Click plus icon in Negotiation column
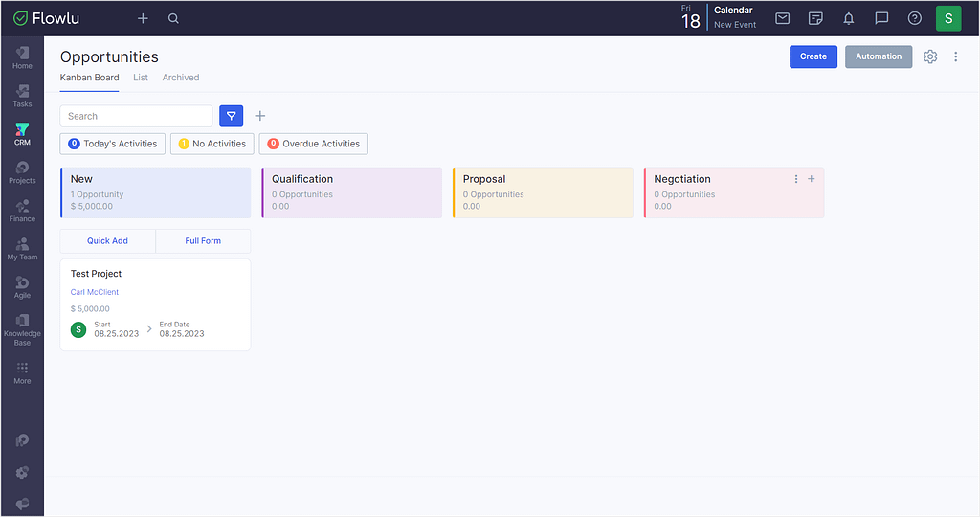This screenshot has width=980, height=517. point(812,179)
